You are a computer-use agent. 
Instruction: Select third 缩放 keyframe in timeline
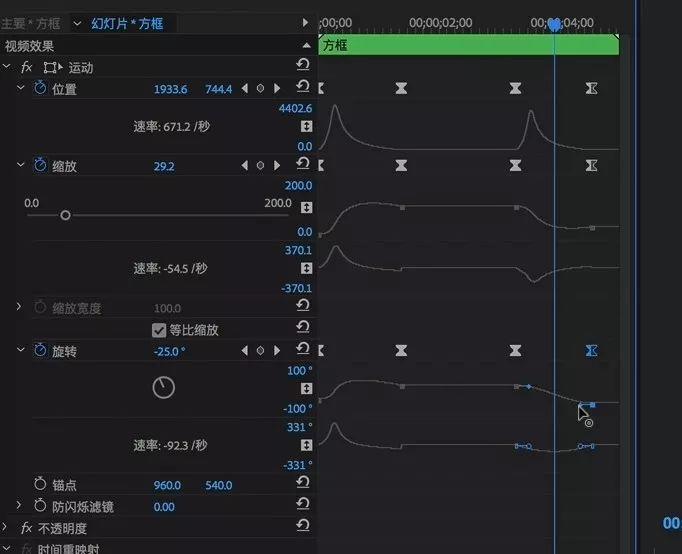[x=515, y=166]
